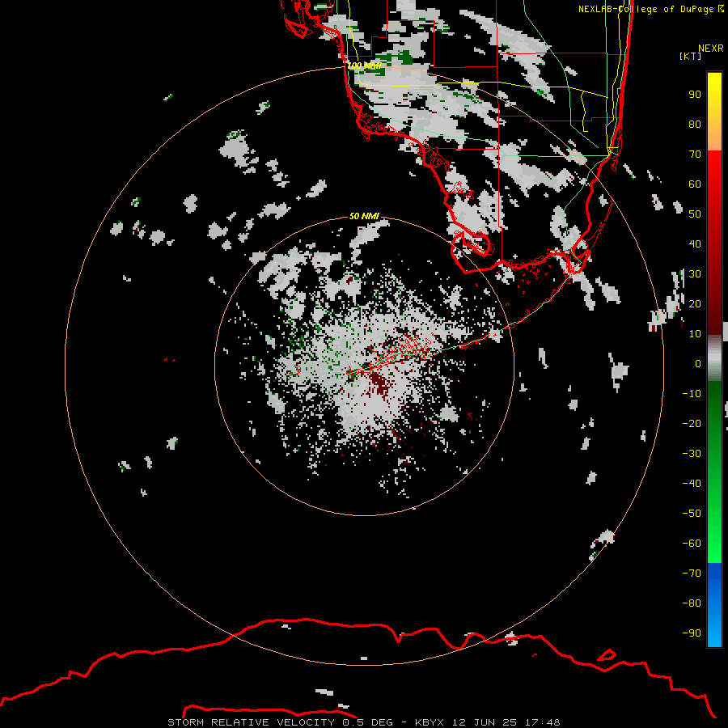This screenshot has width=728, height=728.
Task: Click the -70 value on velocity scale
Action: pos(692,574)
